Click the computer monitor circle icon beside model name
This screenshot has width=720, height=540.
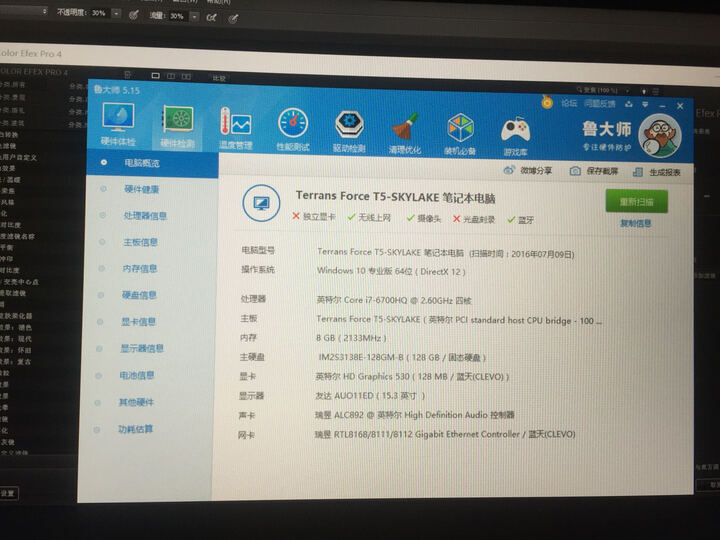point(261,203)
